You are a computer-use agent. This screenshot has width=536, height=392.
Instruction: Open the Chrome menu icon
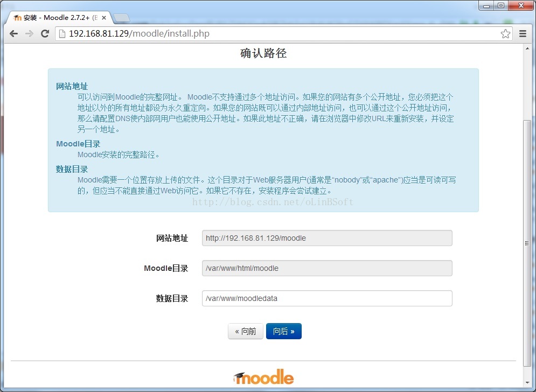[523, 33]
